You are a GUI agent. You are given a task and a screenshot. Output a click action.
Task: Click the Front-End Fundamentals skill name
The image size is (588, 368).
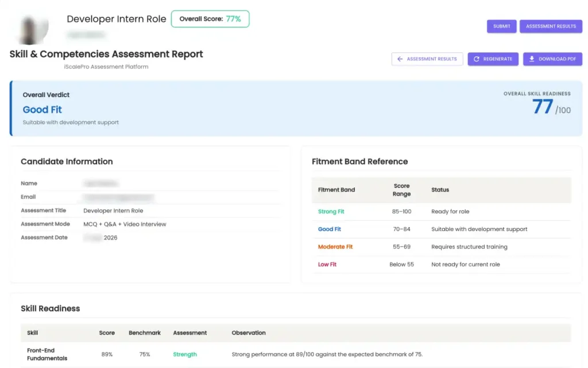tap(47, 354)
